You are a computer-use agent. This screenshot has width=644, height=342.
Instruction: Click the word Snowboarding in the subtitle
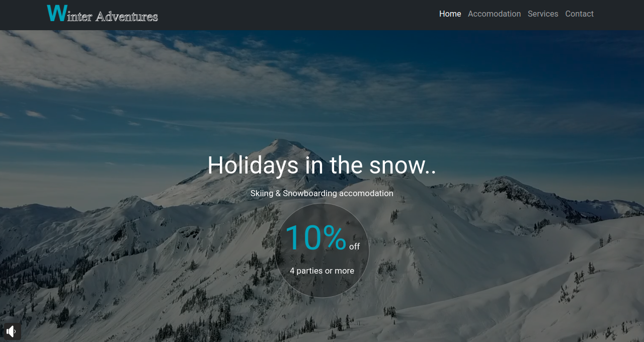[310, 193]
